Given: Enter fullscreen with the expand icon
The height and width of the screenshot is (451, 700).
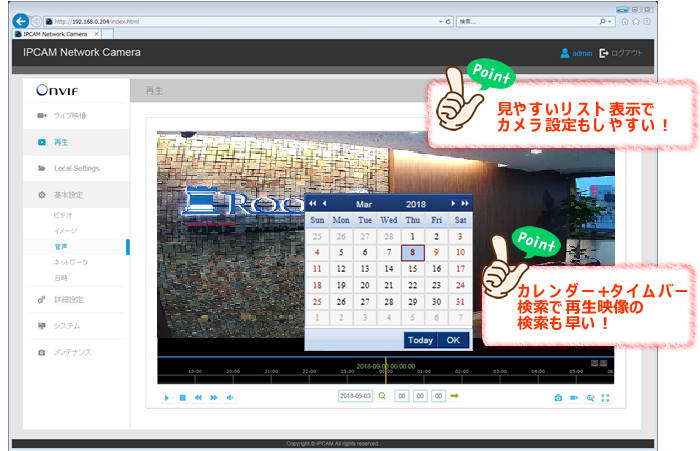Looking at the screenshot, I should point(606,397).
